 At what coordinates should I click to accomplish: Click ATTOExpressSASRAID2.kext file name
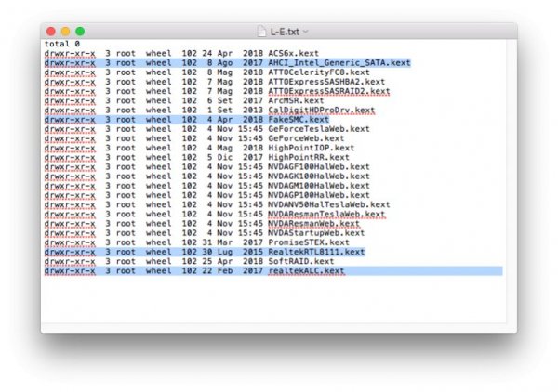click(329, 91)
